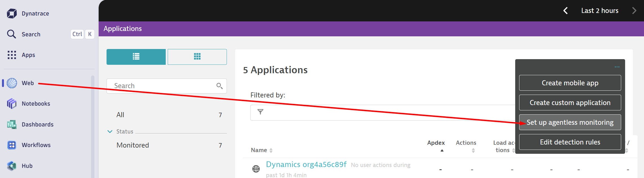This screenshot has width=644, height=178.
Task: Click the Workflows label in sidebar
Action: tap(36, 145)
